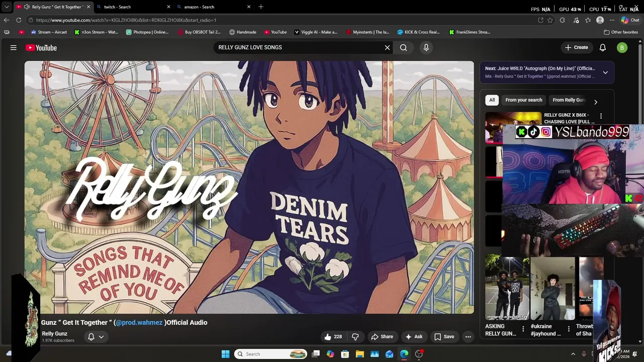Open the green account avatar menu
Screen dimensions: 644x362
coord(622,48)
